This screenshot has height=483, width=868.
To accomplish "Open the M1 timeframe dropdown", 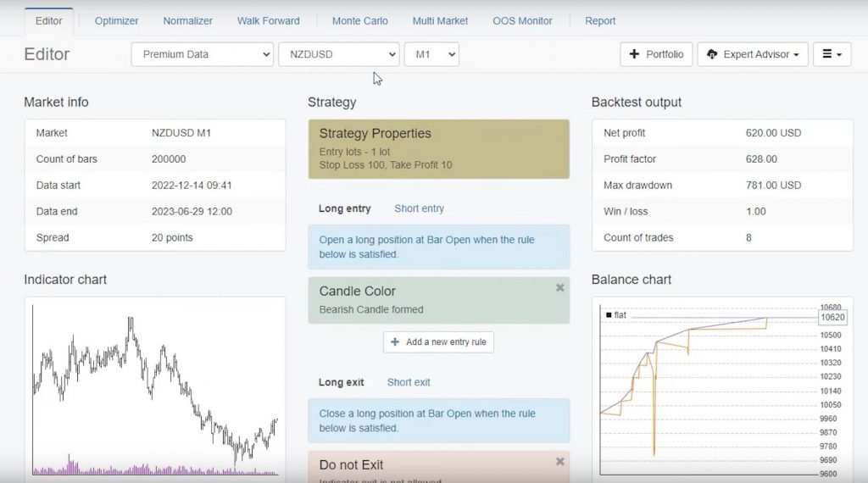I will (431, 54).
